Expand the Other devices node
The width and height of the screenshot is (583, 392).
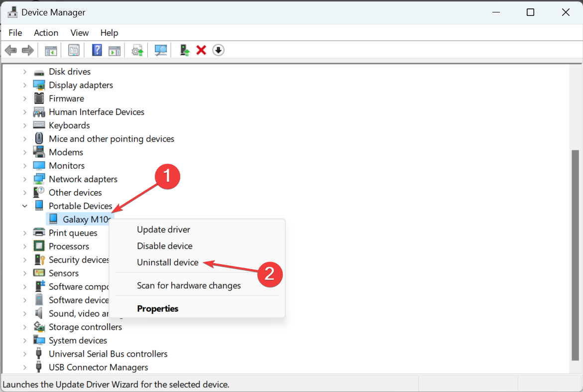(24, 193)
